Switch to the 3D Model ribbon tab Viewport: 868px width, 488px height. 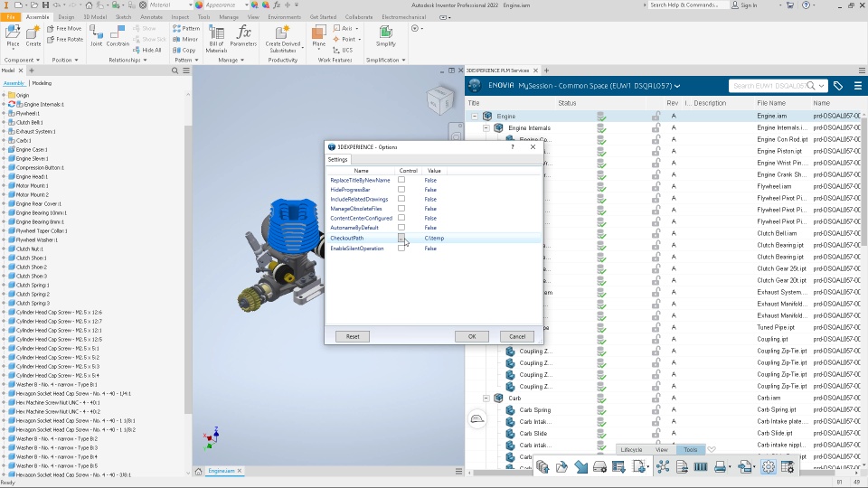pos(95,17)
